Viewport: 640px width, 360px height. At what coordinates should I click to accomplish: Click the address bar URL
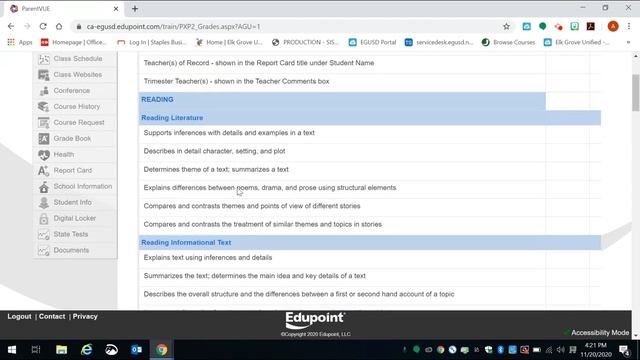point(173,27)
